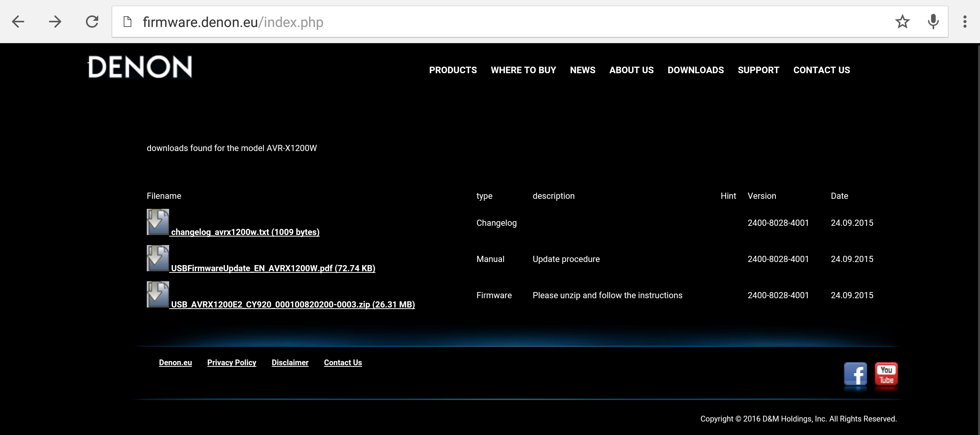
Task: Go back with the browser back arrow
Action: click(x=18, y=22)
